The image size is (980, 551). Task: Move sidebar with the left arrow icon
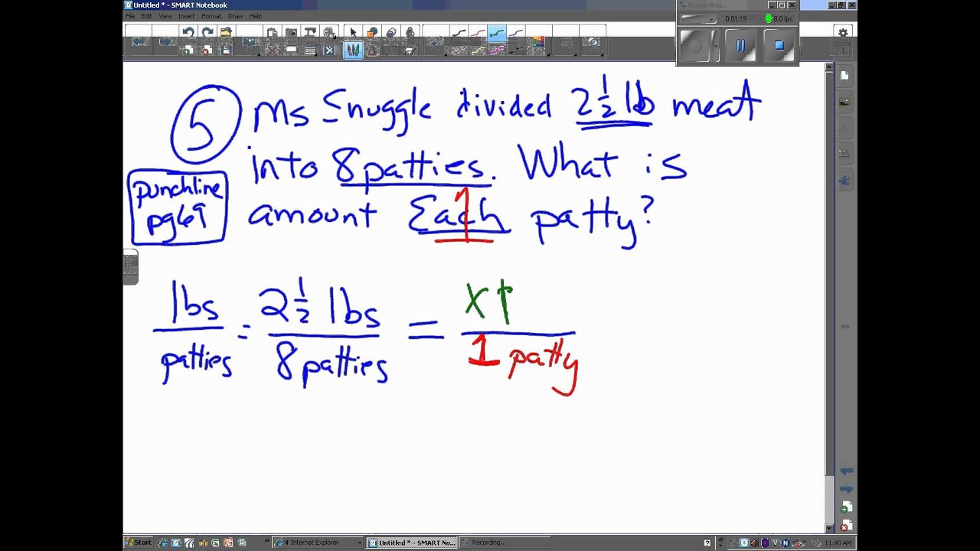click(845, 471)
